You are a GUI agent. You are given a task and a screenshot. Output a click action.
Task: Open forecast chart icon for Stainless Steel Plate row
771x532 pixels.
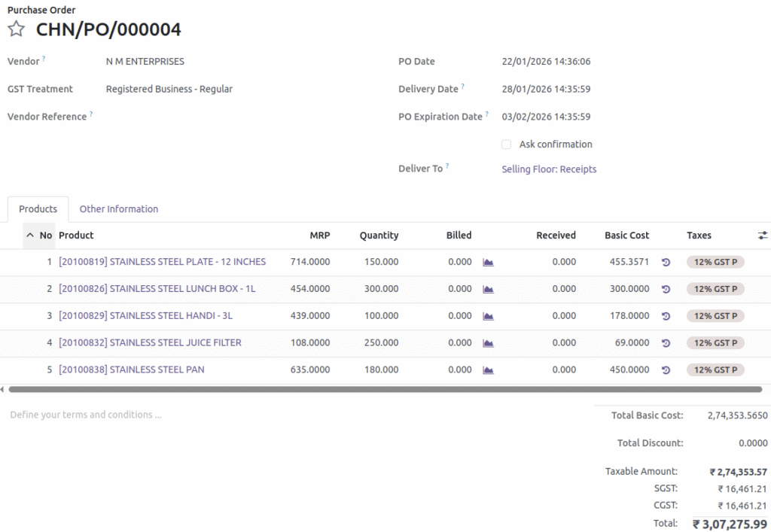pyautogui.click(x=488, y=262)
